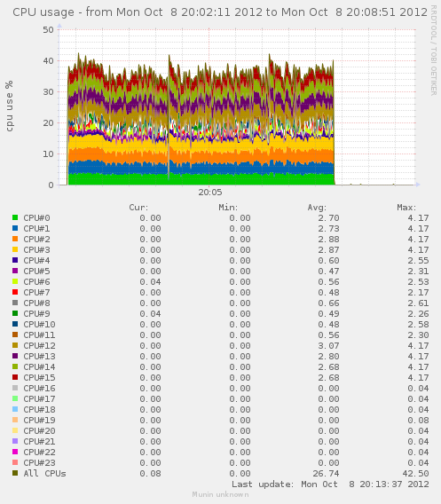Click the CPU usage chart title

pos(220,12)
